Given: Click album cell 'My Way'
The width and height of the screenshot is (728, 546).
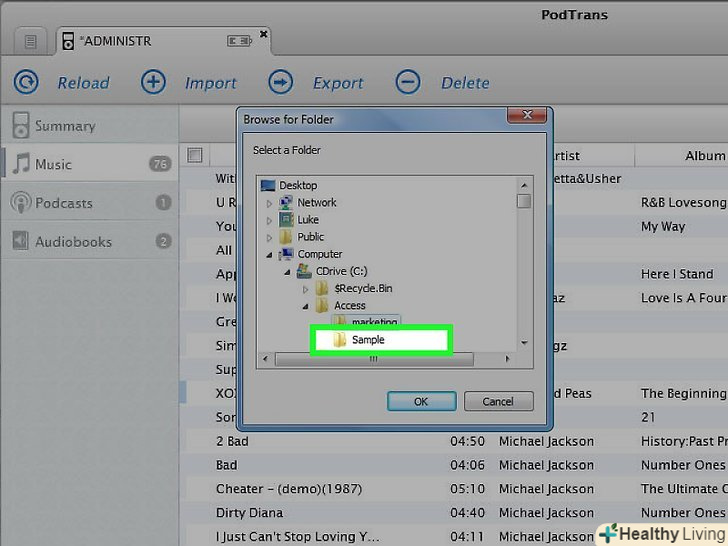Looking at the screenshot, I should coord(663,227).
